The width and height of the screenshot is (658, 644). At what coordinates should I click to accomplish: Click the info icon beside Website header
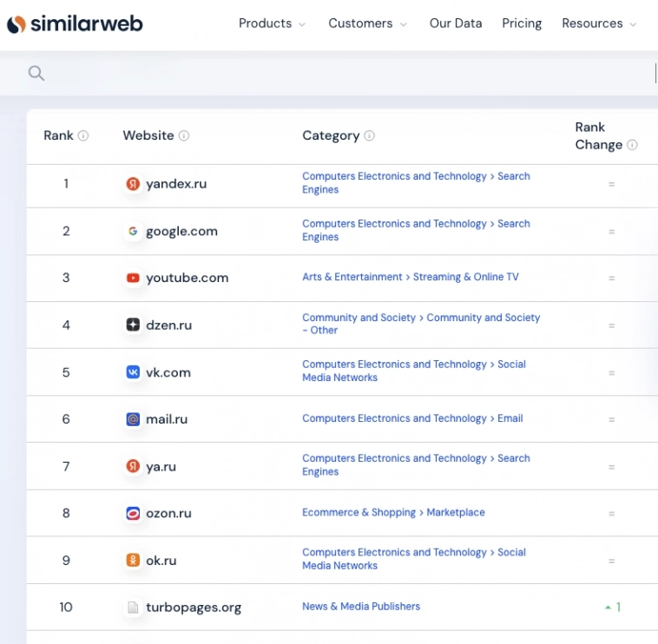[184, 136]
